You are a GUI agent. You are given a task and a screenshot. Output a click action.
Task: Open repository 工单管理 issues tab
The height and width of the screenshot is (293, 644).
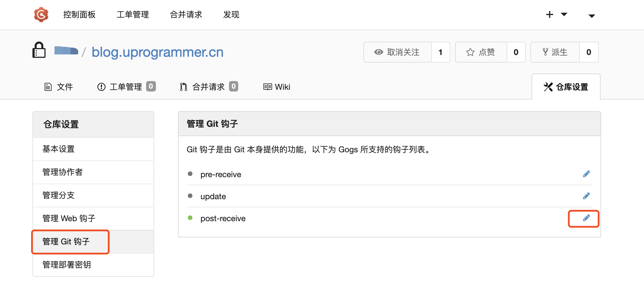[x=126, y=87]
